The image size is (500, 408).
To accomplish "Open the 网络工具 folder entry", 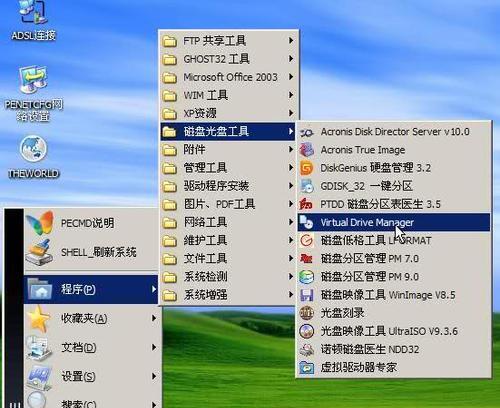I will click(228, 222).
